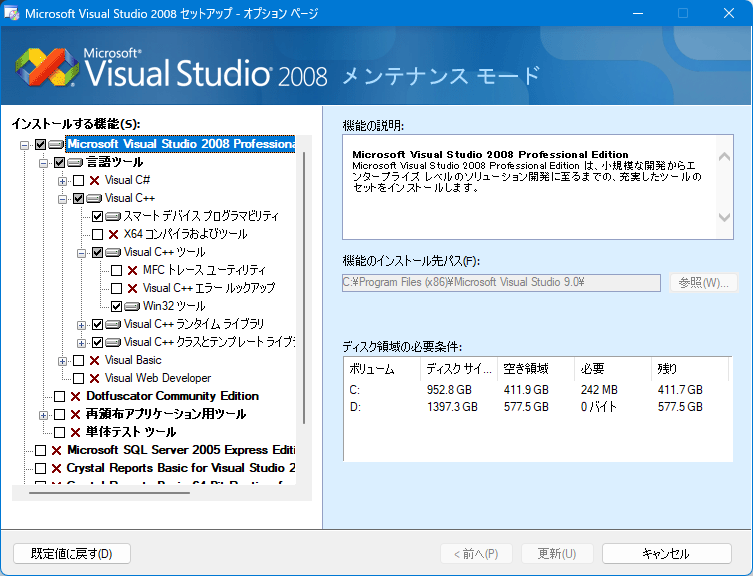Expand the Visual C++ クラスとテンプレート ライブラリ node
The width and height of the screenshot is (753, 576).
point(82,343)
